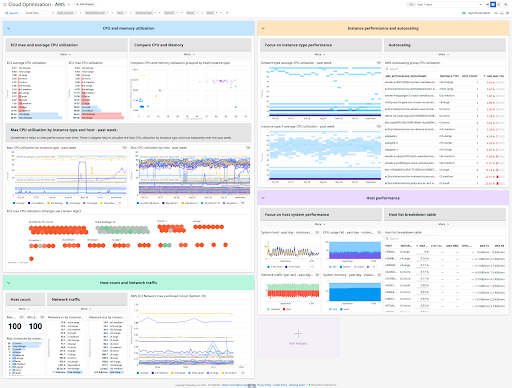
Task: Open the Past 1 Hour time picker
Action: click(x=445, y=4)
